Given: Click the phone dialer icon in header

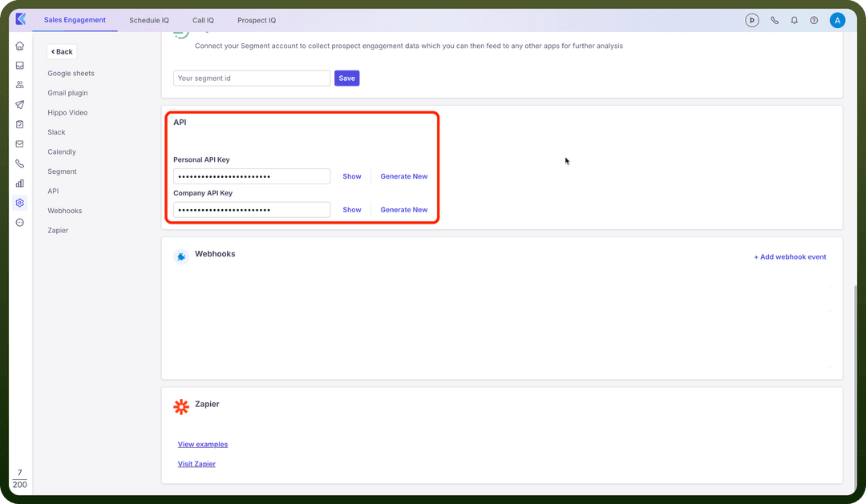Looking at the screenshot, I should click(x=775, y=20).
